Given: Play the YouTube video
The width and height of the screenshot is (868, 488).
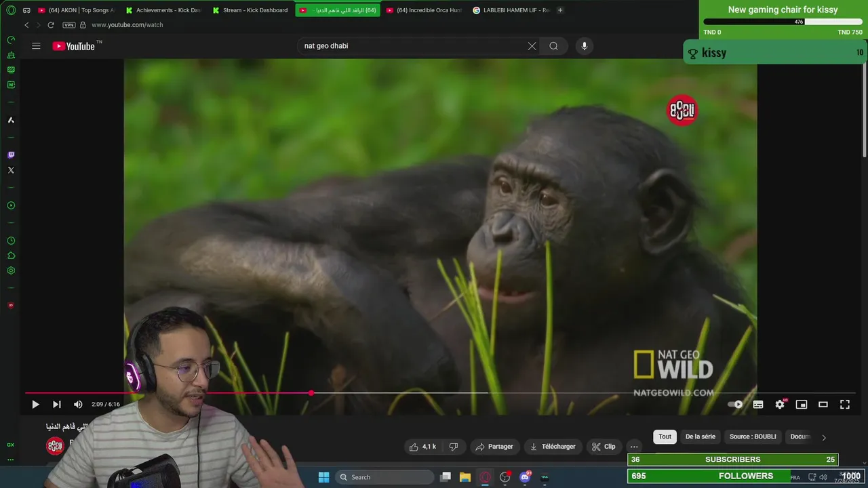Looking at the screenshot, I should click(35, 405).
